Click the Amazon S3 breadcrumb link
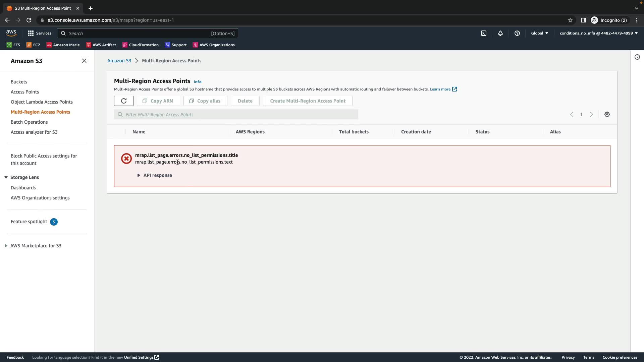The height and width of the screenshot is (362, 644). click(119, 61)
